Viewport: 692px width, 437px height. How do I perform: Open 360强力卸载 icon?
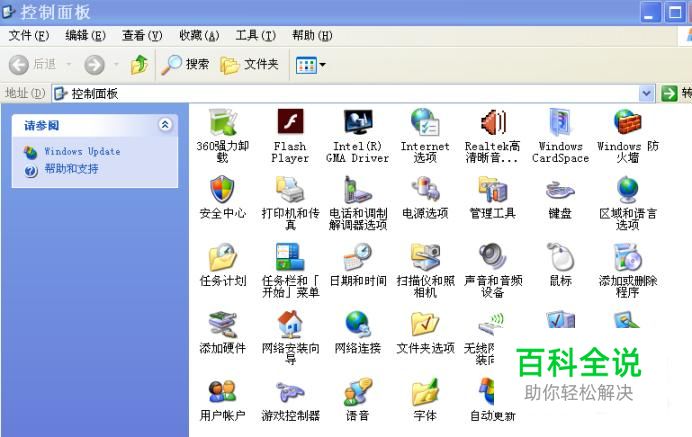click(223, 122)
